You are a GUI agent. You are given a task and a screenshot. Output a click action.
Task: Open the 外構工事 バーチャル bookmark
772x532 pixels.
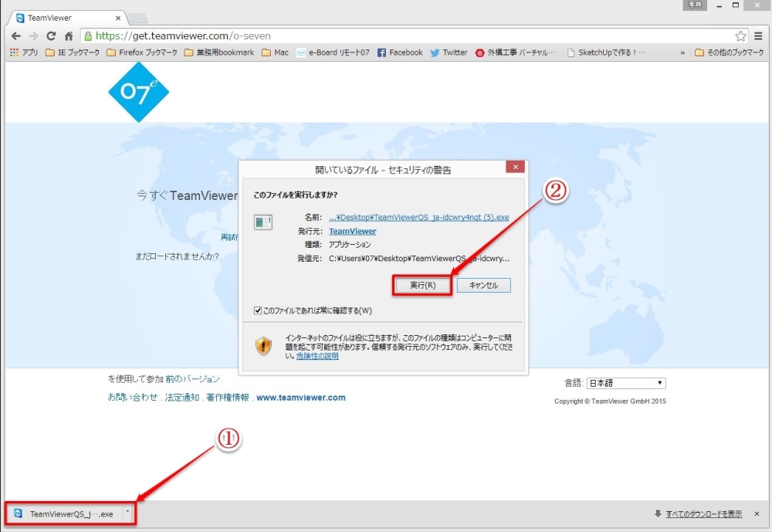[x=515, y=53]
